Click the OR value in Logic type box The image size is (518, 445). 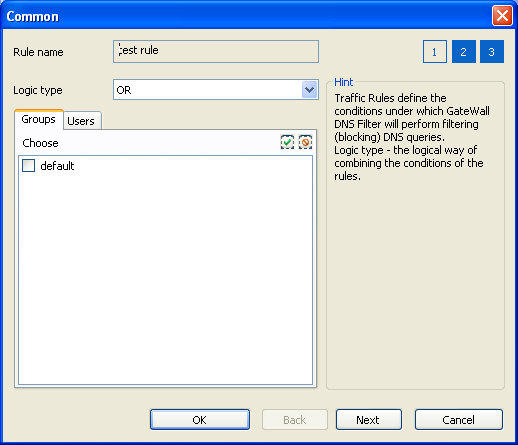pyautogui.click(x=124, y=90)
